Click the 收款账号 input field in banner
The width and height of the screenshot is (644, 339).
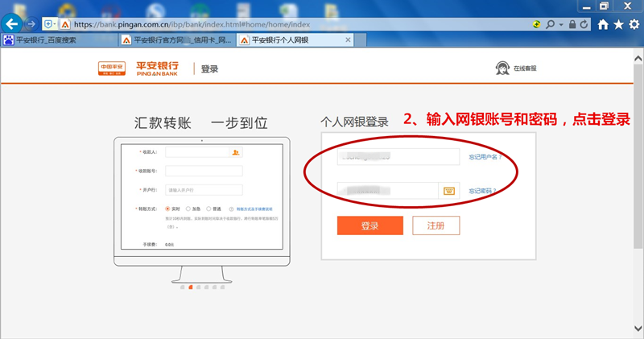click(x=204, y=171)
